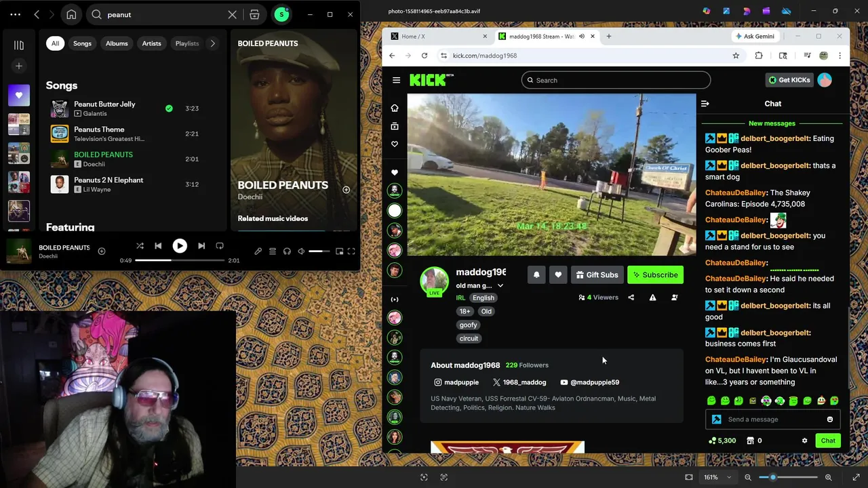The height and width of the screenshot is (488, 868).
Task: Skip to next track in Spotify
Action: pos(201,246)
